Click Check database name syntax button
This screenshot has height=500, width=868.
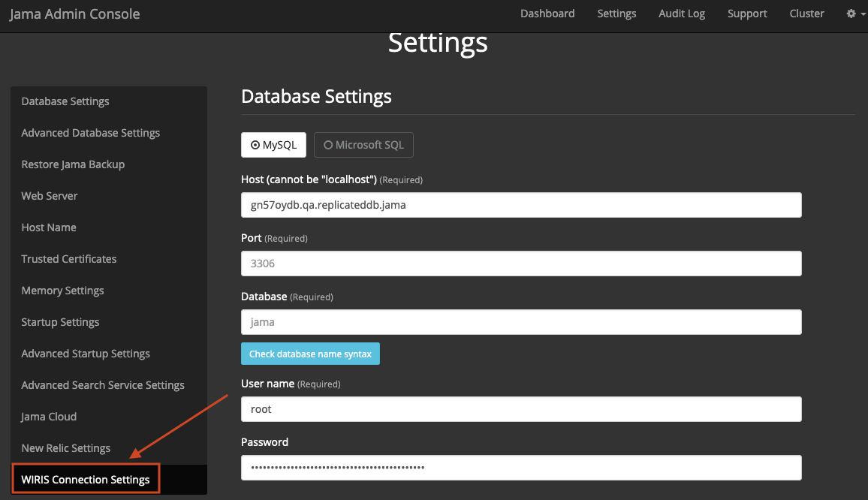pos(311,354)
